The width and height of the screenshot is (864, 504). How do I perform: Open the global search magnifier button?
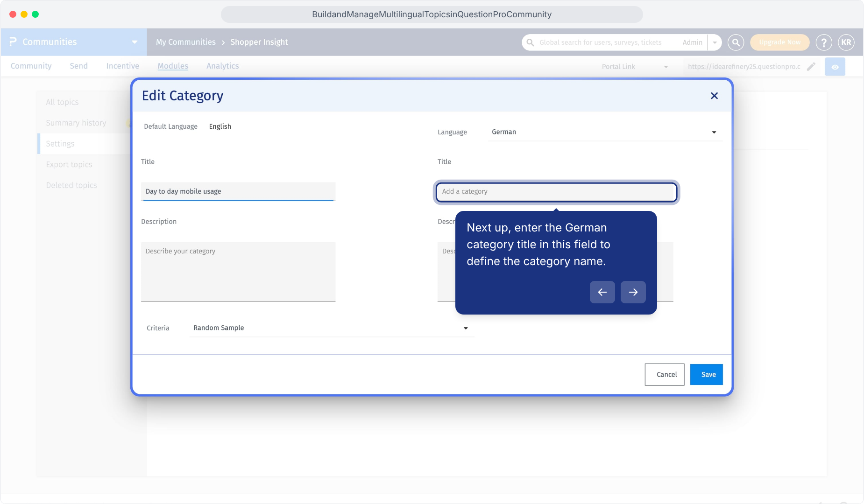click(736, 42)
